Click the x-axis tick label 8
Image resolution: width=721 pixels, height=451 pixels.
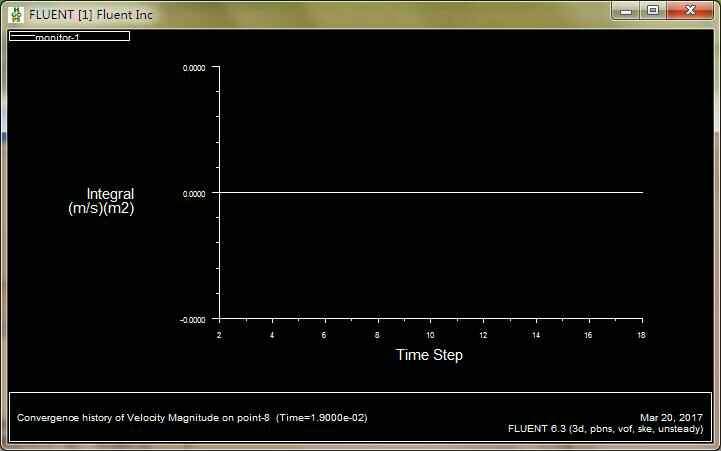[x=377, y=335]
